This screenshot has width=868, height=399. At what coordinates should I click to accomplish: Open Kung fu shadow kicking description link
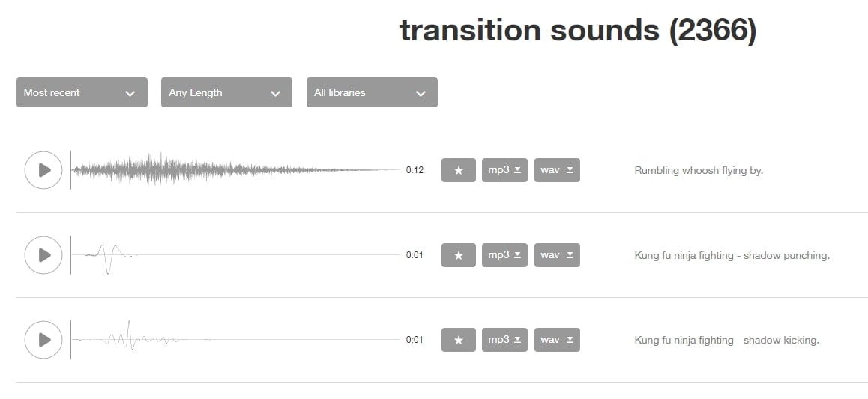click(726, 340)
